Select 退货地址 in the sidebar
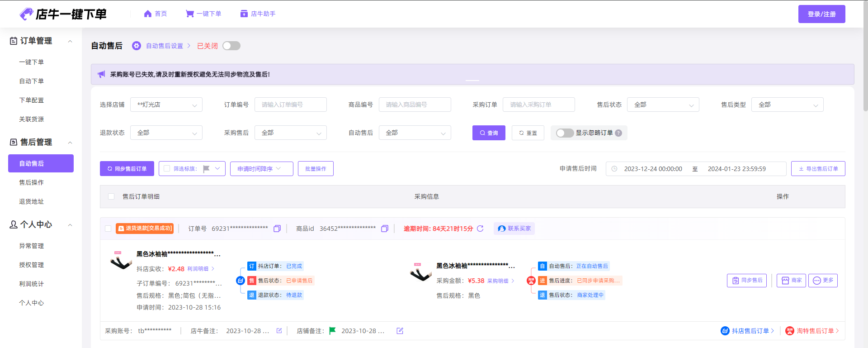The image size is (868, 348). point(32,201)
